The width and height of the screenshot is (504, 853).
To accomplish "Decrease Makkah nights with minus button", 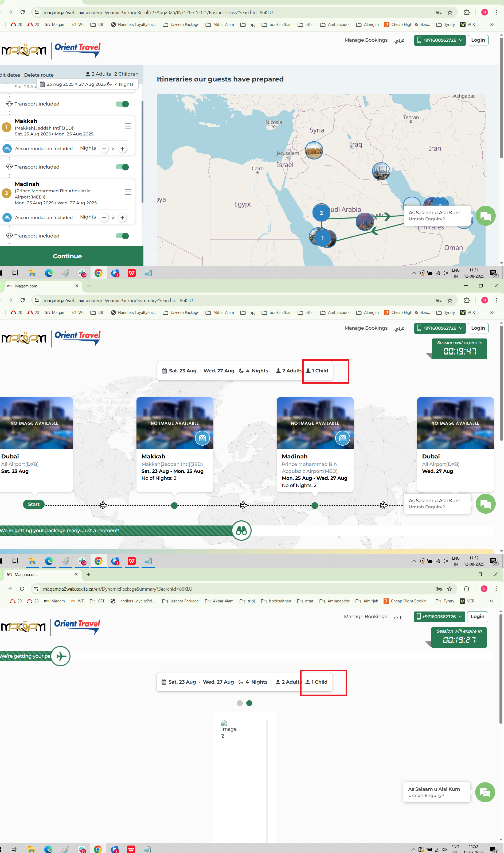I will tap(104, 149).
